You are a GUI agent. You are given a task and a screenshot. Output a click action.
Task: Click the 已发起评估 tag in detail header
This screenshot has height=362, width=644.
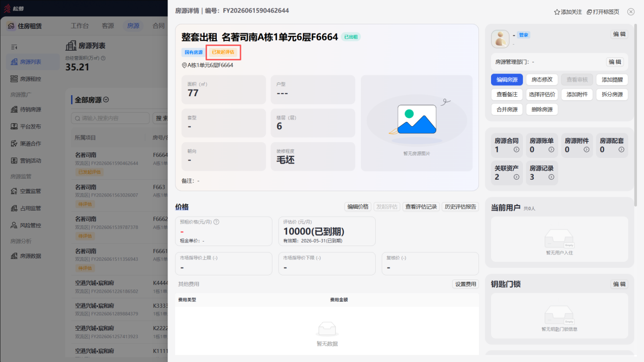pyautogui.click(x=223, y=52)
